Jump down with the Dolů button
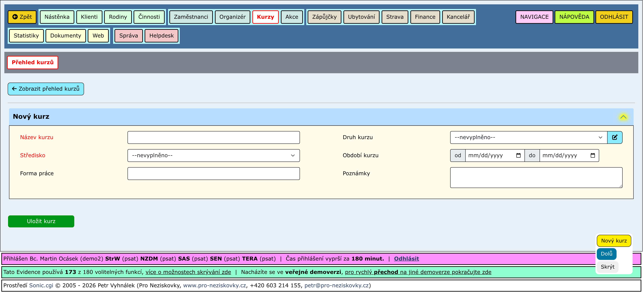Image resolution: width=644 pixels, height=301 pixels. pyautogui.click(x=606, y=254)
